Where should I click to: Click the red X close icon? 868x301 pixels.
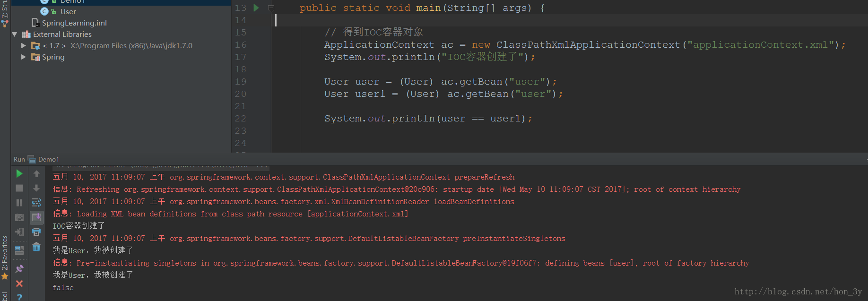coord(19,284)
